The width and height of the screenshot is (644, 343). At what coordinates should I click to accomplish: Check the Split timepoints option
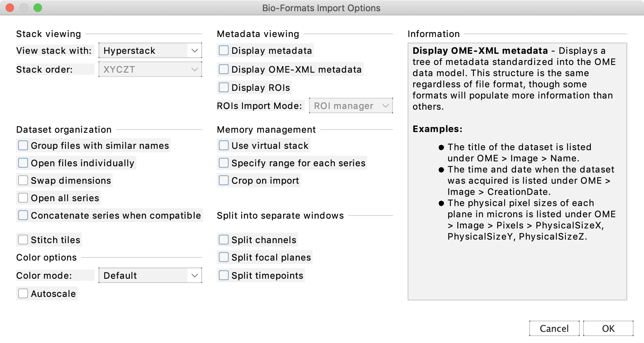pyautogui.click(x=223, y=275)
